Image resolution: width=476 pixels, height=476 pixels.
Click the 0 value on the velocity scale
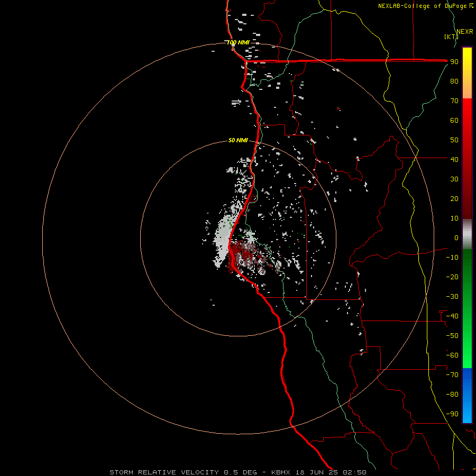[456, 237]
